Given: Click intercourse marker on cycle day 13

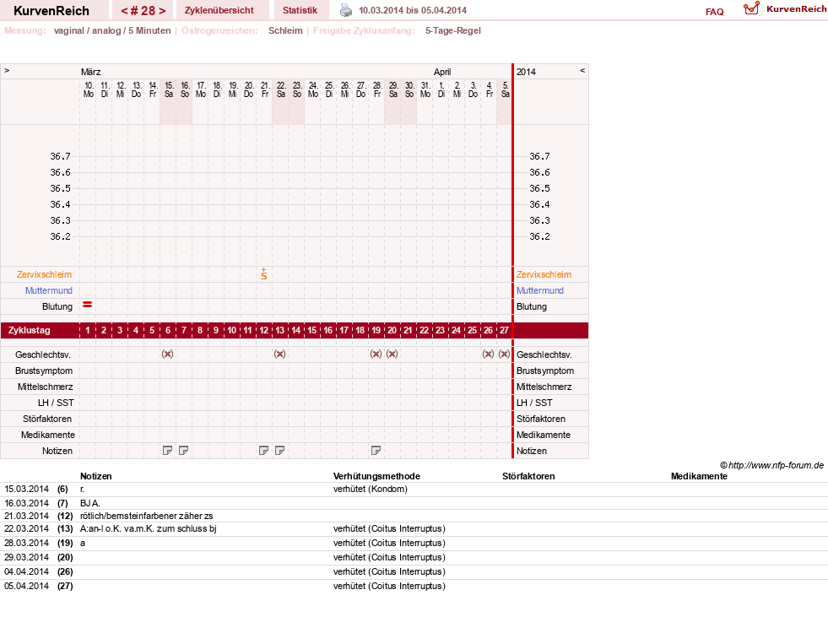Looking at the screenshot, I should coord(280,354).
